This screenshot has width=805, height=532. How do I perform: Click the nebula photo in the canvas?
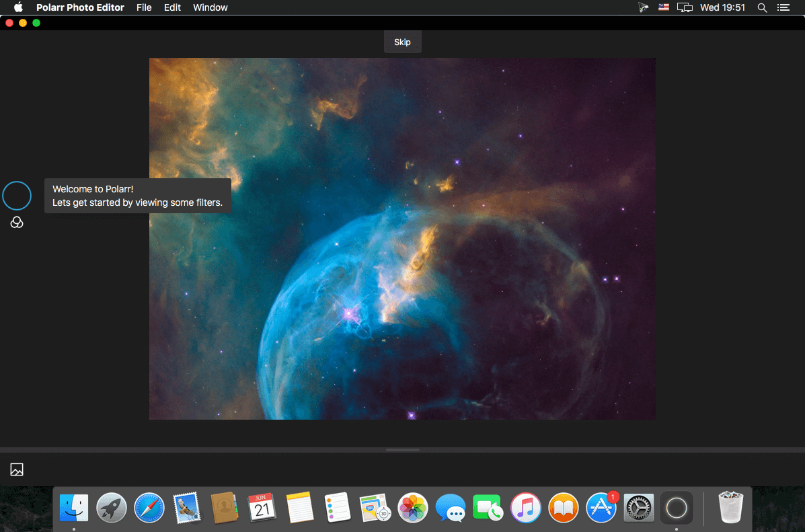pos(402,238)
